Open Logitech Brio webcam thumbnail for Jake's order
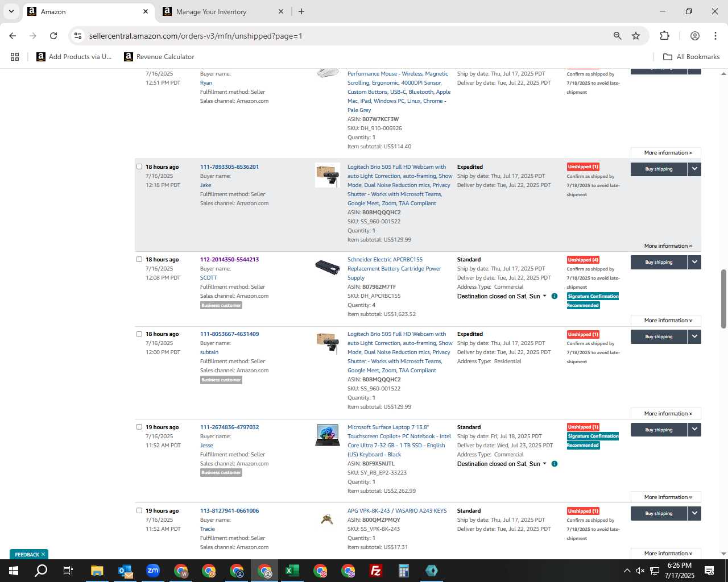This screenshot has height=582, width=728. click(328, 175)
